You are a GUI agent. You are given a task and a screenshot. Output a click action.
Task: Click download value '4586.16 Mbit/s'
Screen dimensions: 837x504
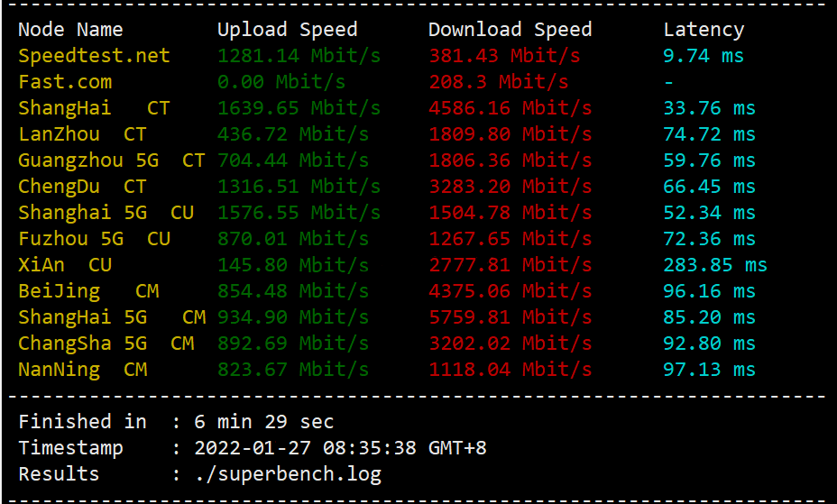pyautogui.click(x=510, y=107)
